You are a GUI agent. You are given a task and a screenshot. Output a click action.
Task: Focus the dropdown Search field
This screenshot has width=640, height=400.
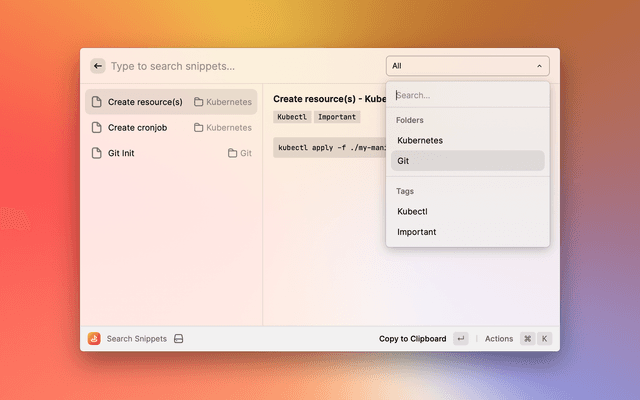(467, 96)
